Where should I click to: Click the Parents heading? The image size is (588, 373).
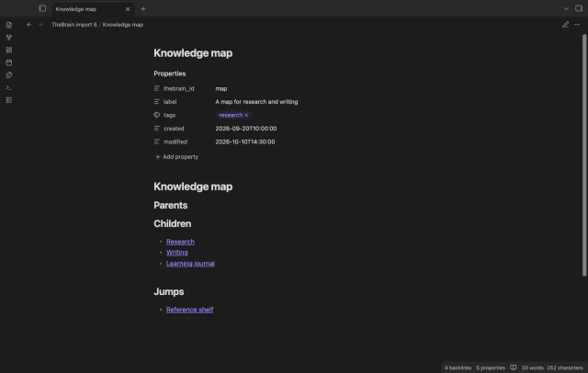171,205
